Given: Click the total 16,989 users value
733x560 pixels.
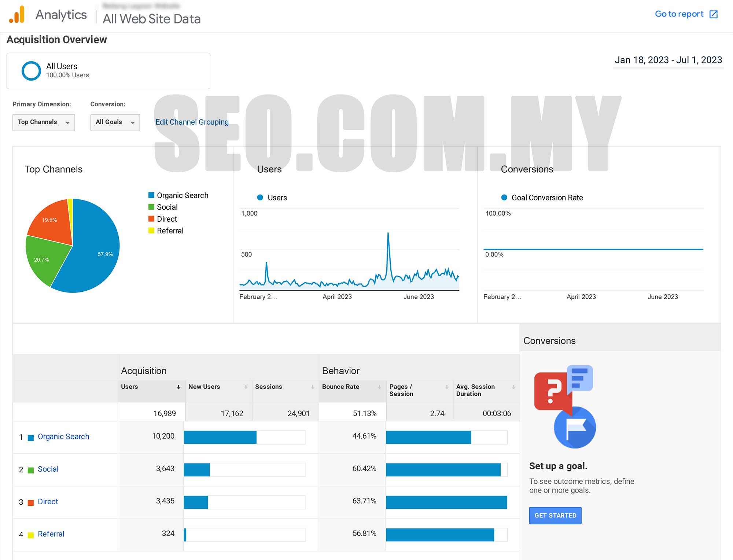Looking at the screenshot, I should (x=165, y=414).
